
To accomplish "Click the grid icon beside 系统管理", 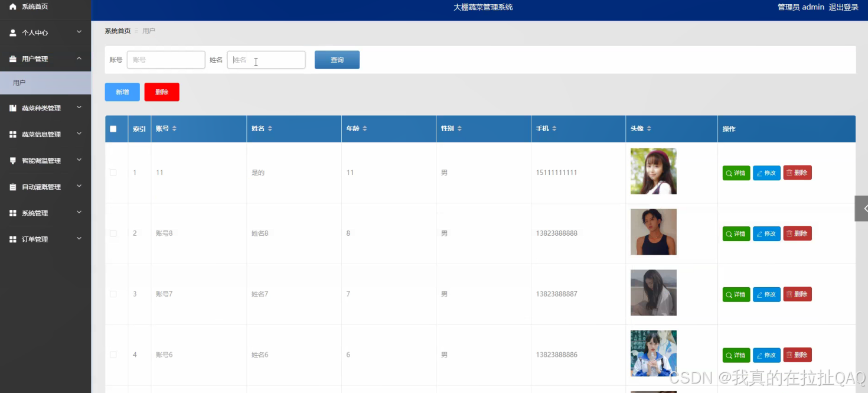I will click(13, 213).
